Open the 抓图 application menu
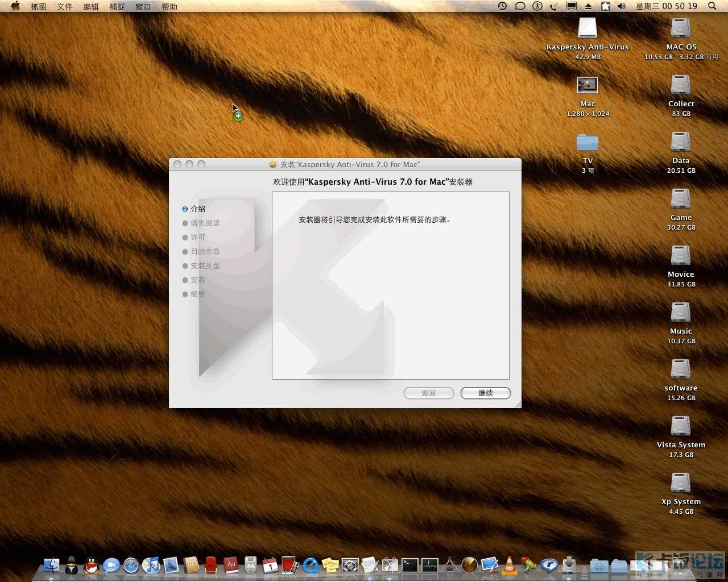728x582 pixels. tap(39, 6)
